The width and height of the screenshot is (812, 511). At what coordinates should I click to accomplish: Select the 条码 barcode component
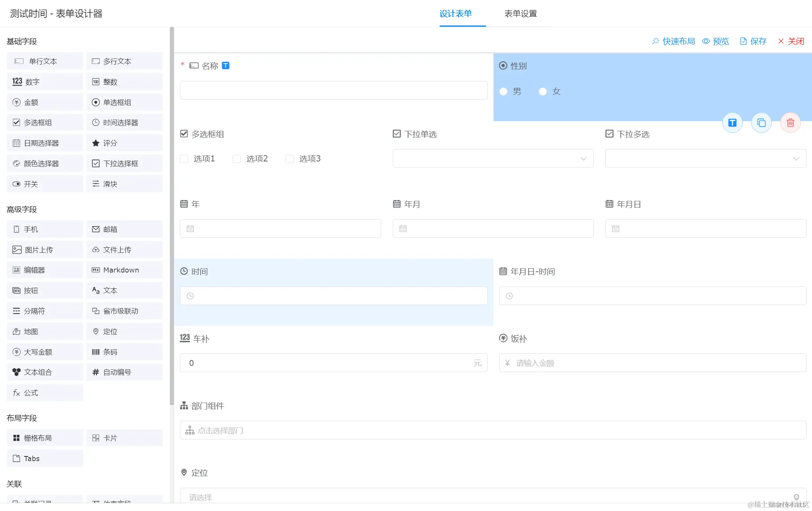click(x=124, y=352)
